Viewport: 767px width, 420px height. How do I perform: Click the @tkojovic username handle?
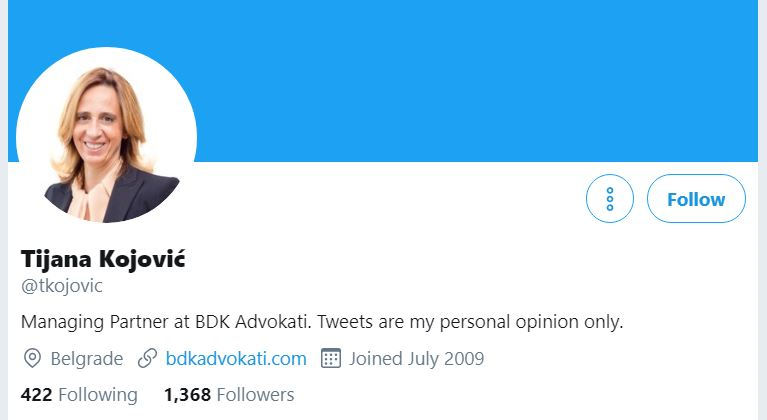62,286
